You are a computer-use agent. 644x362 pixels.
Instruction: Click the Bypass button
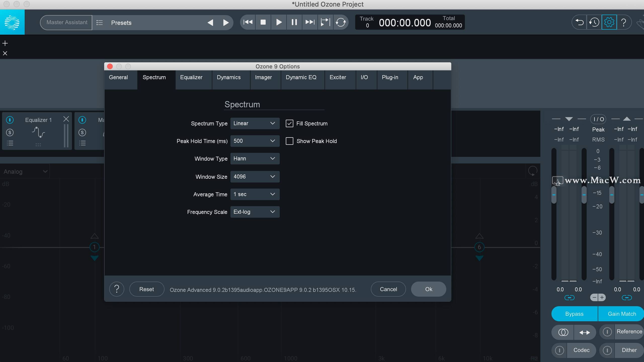point(574,314)
